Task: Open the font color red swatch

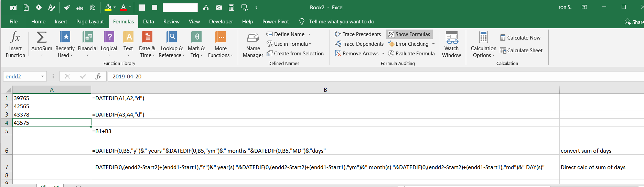Action: tap(124, 7)
